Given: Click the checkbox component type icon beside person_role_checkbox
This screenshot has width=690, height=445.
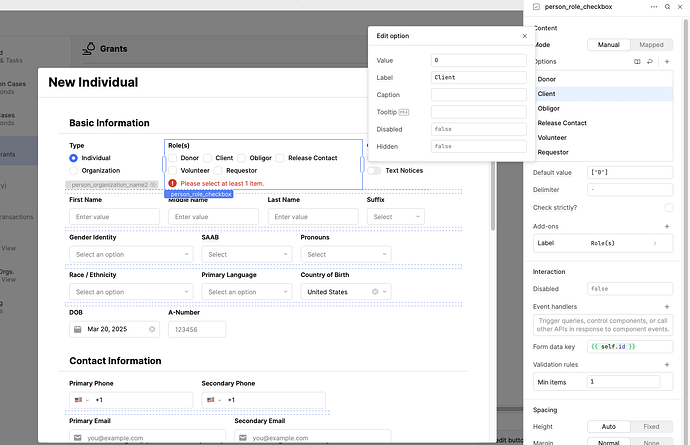Looking at the screenshot, I should pos(536,7).
